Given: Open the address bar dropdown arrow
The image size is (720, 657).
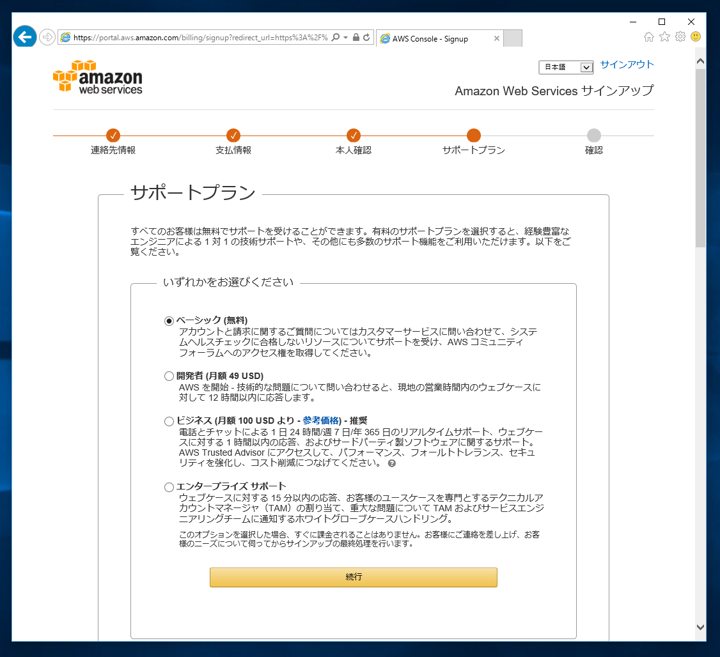Looking at the screenshot, I should tap(345, 37).
